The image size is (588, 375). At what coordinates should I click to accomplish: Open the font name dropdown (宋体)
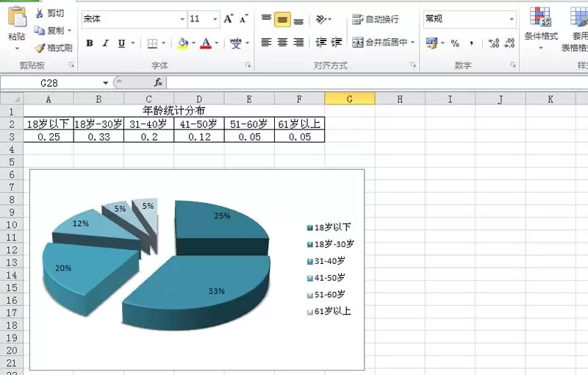182,19
